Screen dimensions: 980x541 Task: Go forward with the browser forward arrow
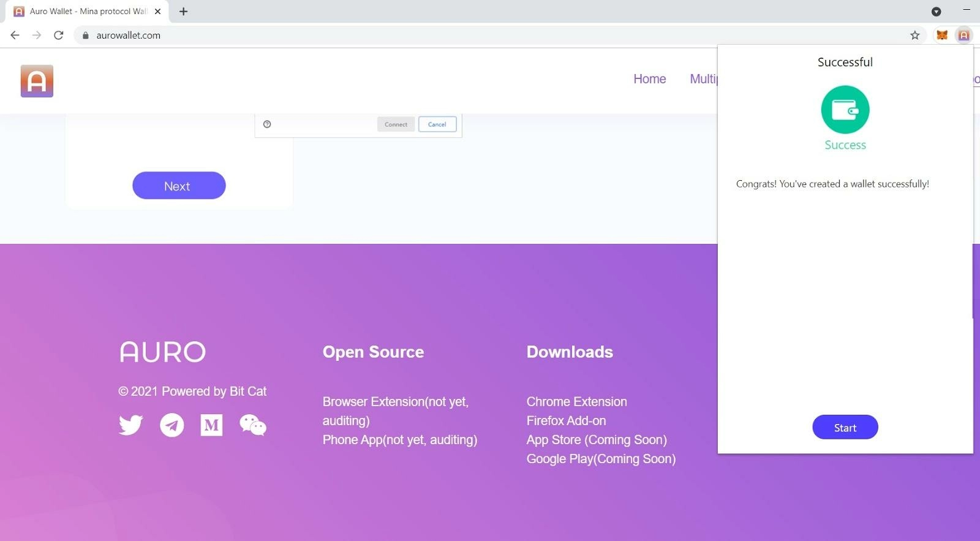37,35
